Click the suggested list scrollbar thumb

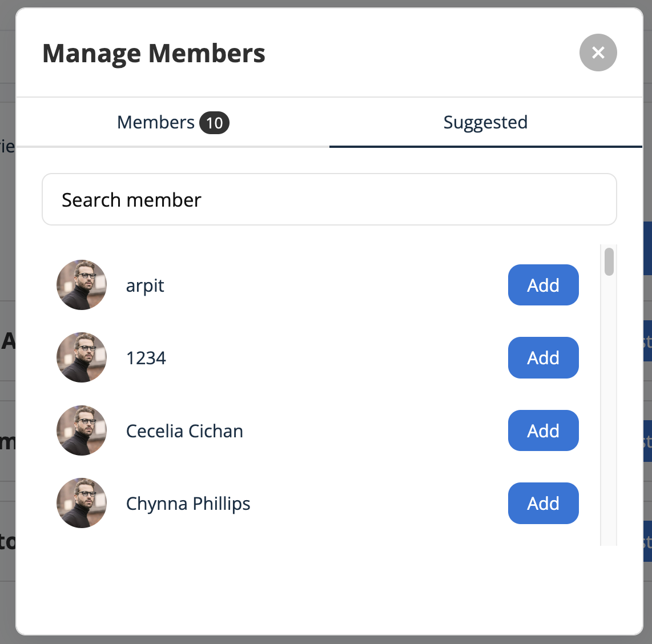pos(609,261)
